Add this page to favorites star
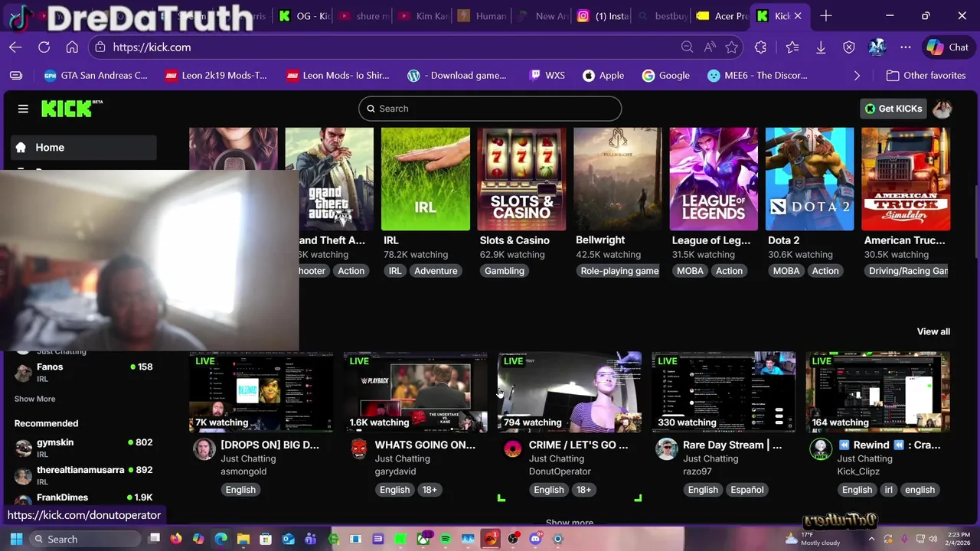Image resolution: width=980 pixels, height=551 pixels. coord(732,47)
